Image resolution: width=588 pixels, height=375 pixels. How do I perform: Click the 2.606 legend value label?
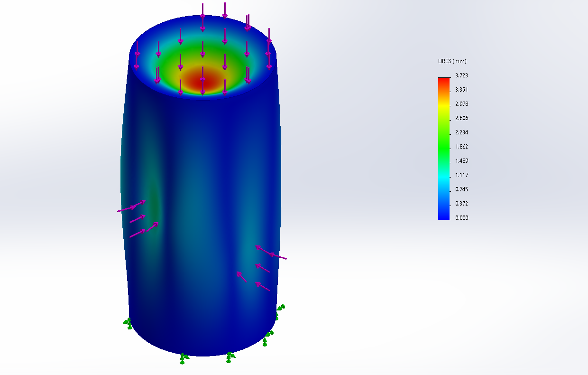pyautogui.click(x=461, y=118)
